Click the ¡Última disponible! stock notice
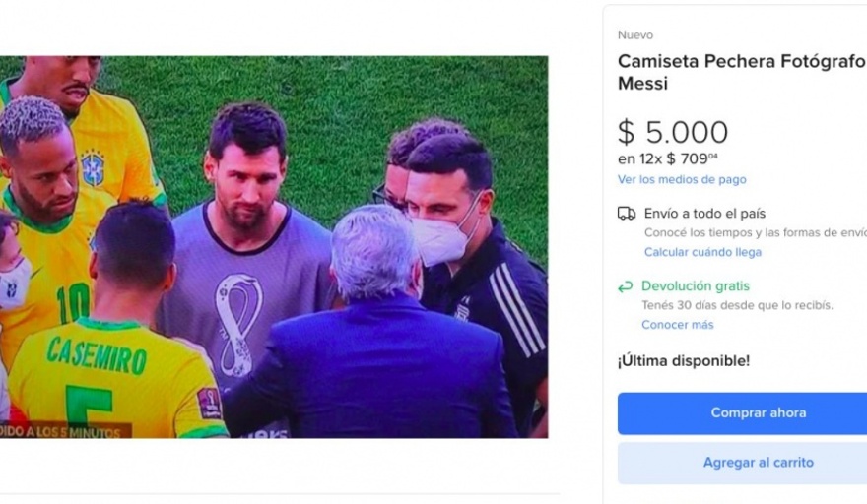Viewport: 867px width, 504px height. (684, 361)
